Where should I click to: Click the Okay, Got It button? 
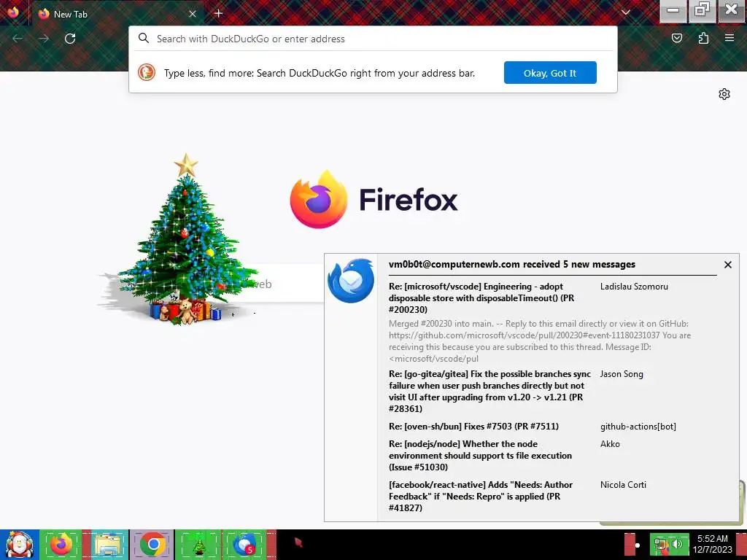point(550,73)
